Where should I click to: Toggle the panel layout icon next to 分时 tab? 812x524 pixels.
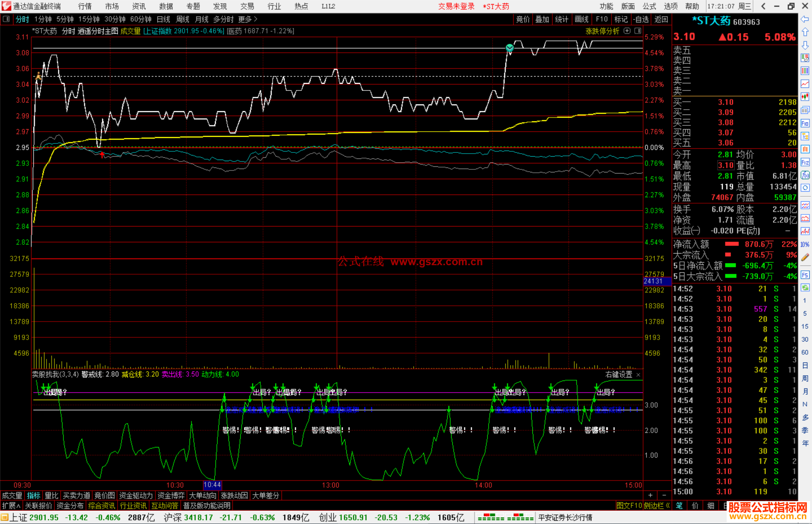[6, 19]
